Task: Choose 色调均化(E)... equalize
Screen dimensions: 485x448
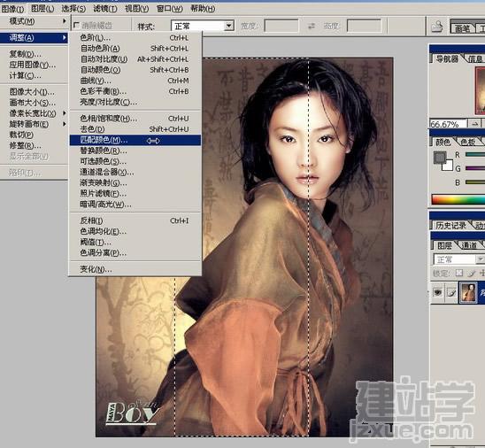Action: [x=135, y=231]
